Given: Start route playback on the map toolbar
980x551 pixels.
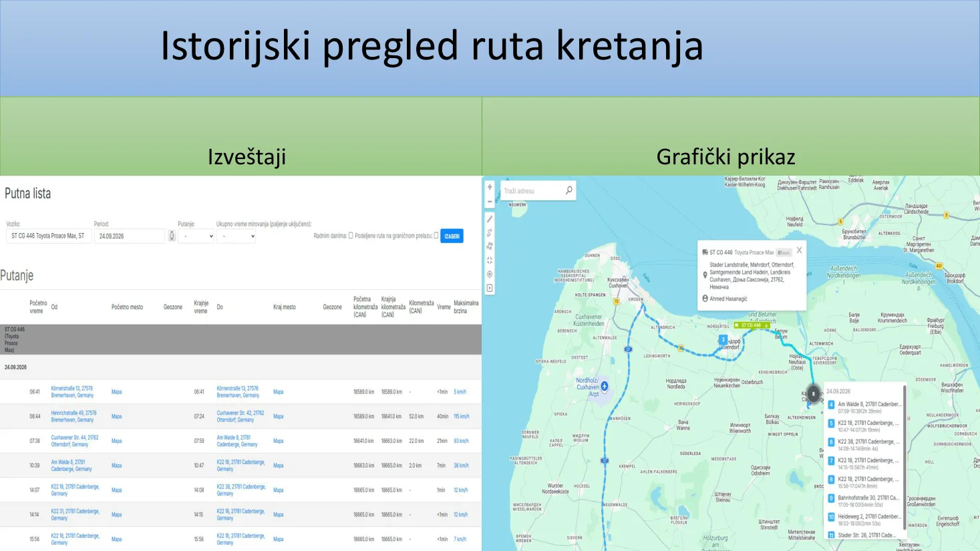Looking at the screenshot, I should coord(490,289).
